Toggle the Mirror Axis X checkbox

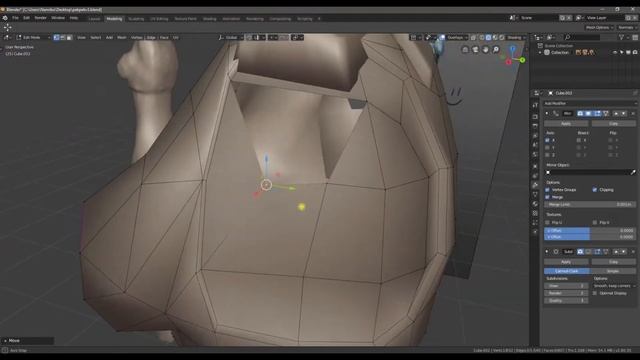pos(547,140)
